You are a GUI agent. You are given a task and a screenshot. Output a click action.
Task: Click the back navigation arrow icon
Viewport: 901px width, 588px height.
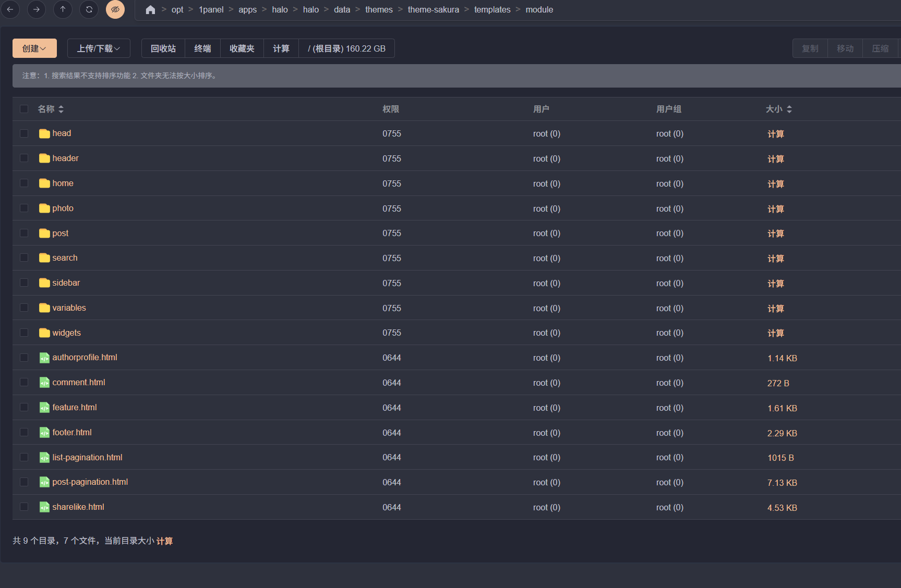(x=10, y=9)
